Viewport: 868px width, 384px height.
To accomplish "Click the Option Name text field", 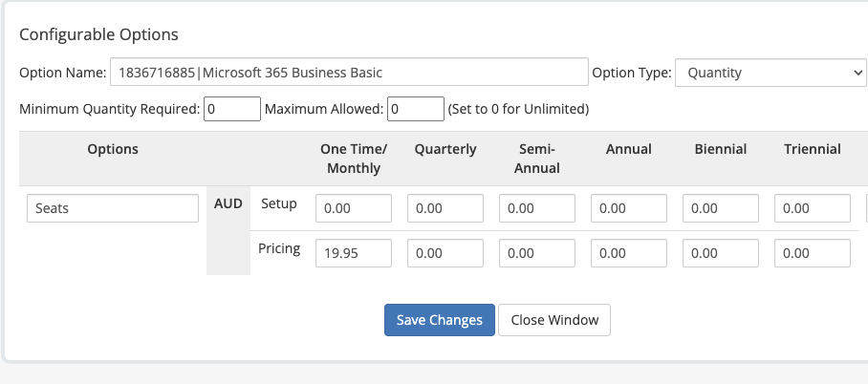I will tap(349, 73).
